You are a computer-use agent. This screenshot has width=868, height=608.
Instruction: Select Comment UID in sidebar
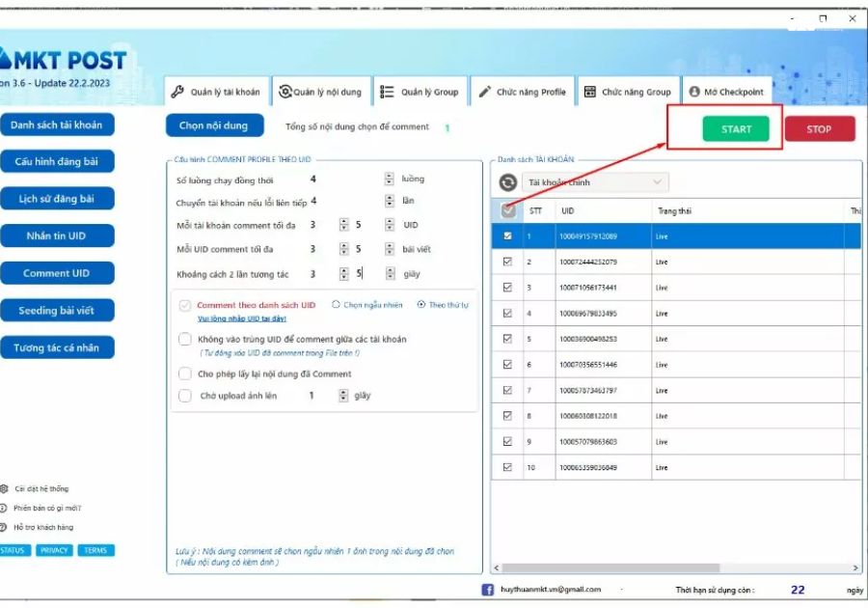tap(57, 273)
